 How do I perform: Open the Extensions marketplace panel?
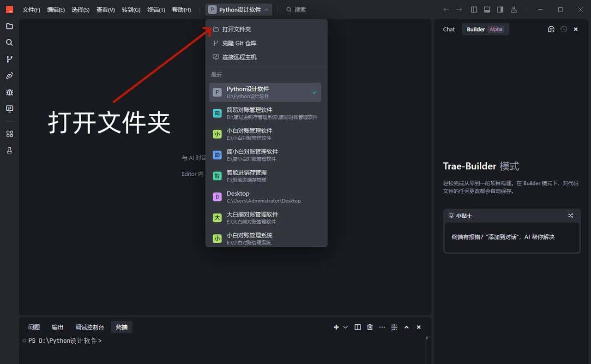point(9,134)
